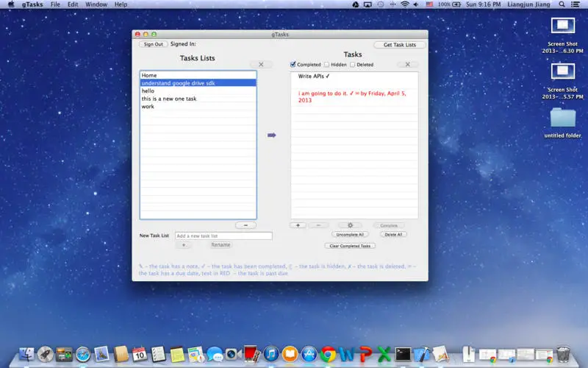Open the Wi-Fi status menu
The height and width of the screenshot is (368, 588).
(x=405, y=4)
